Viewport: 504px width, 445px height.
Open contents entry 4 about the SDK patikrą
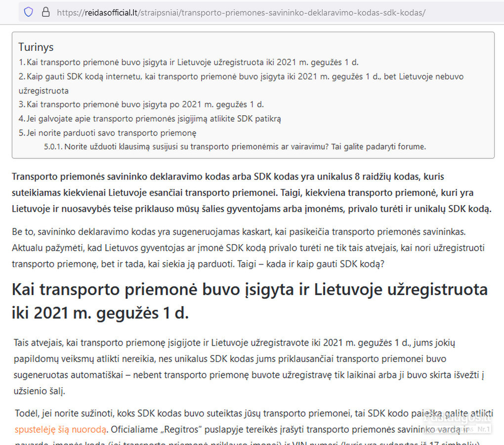[x=150, y=119]
